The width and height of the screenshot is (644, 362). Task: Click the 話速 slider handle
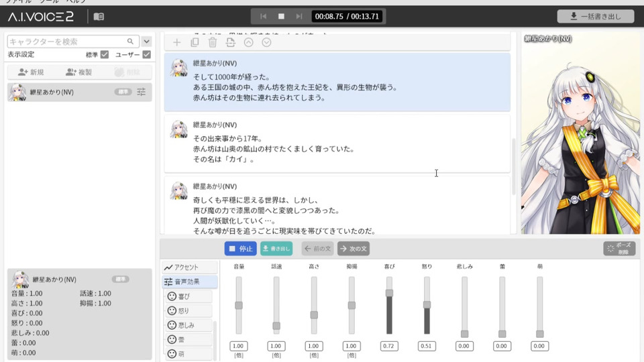276,326
